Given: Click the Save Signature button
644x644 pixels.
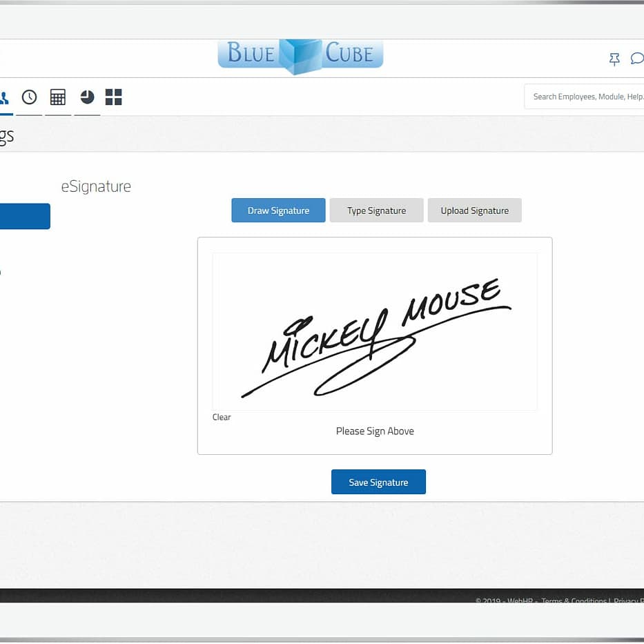Looking at the screenshot, I should pos(379,482).
